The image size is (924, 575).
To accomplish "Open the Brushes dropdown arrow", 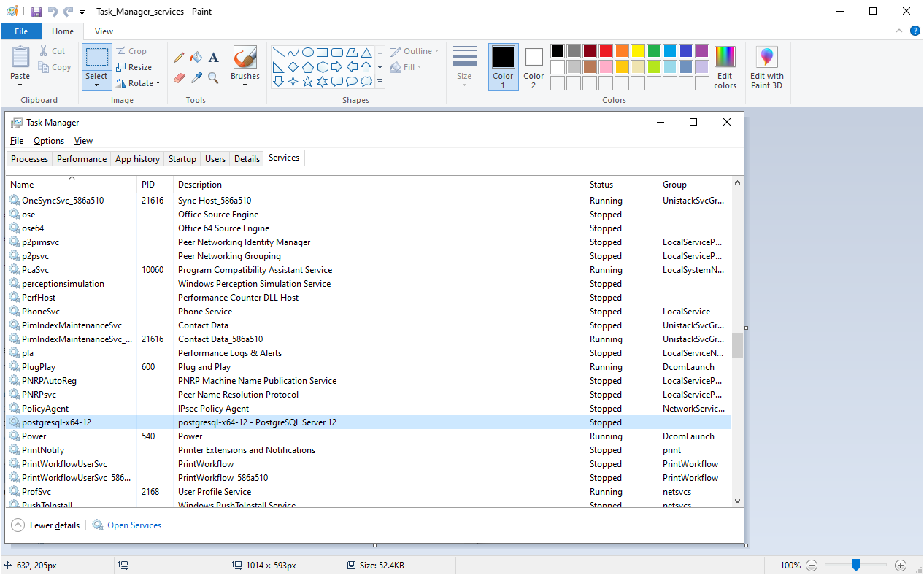I will point(245,85).
